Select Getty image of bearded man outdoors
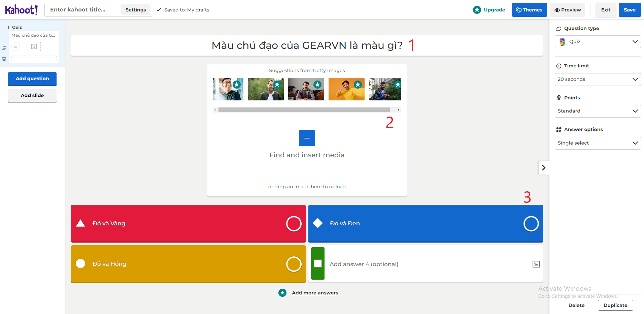 tap(266, 89)
